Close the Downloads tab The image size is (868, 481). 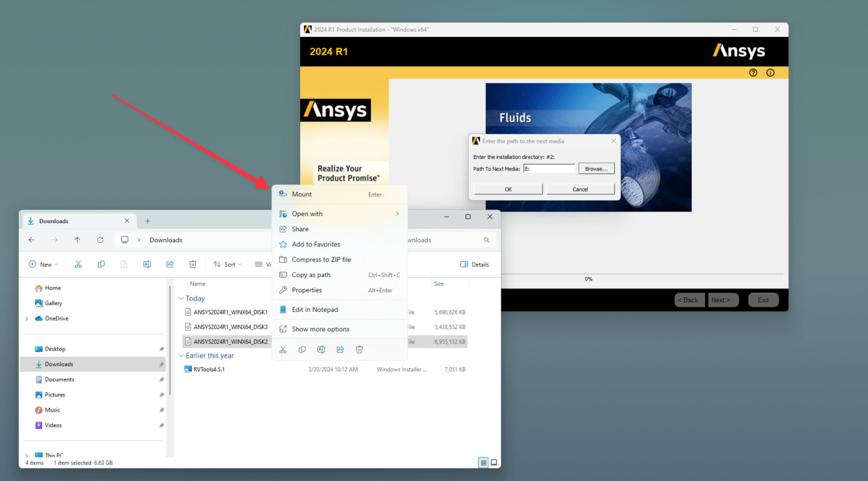[x=127, y=221]
